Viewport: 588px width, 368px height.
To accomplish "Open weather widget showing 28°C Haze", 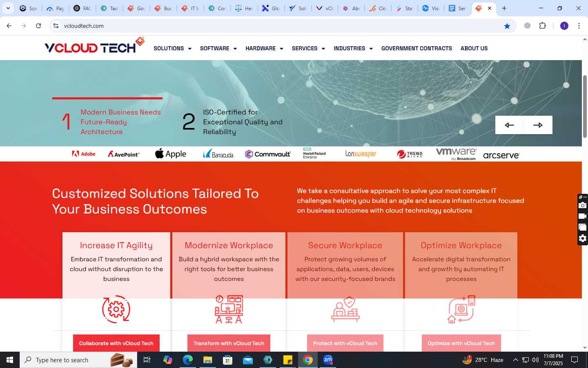I will [x=483, y=360].
